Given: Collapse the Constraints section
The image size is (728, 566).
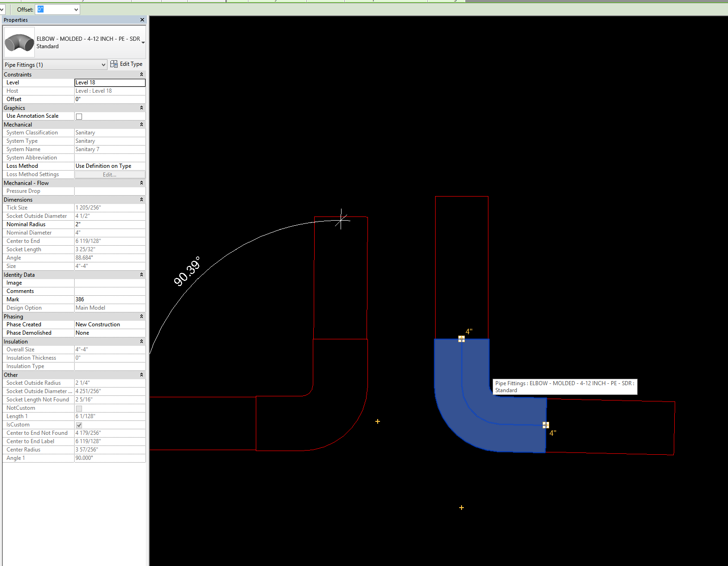Looking at the screenshot, I should point(142,74).
